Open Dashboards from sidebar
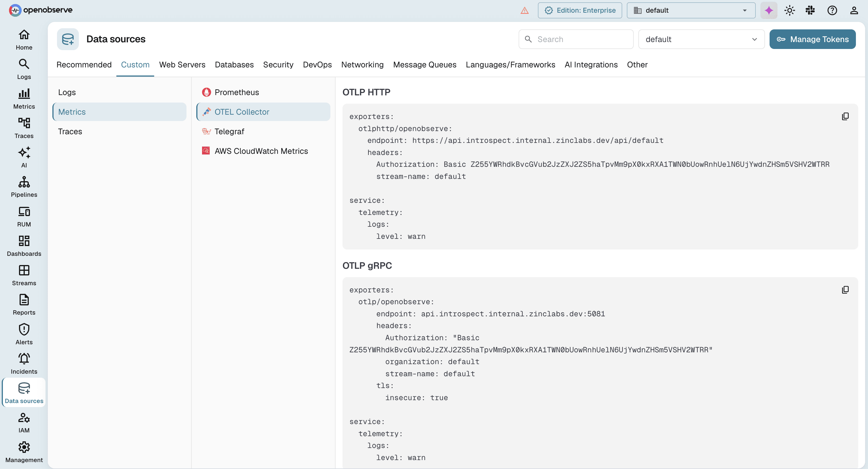Image resolution: width=868 pixels, height=469 pixels. [24, 246]
